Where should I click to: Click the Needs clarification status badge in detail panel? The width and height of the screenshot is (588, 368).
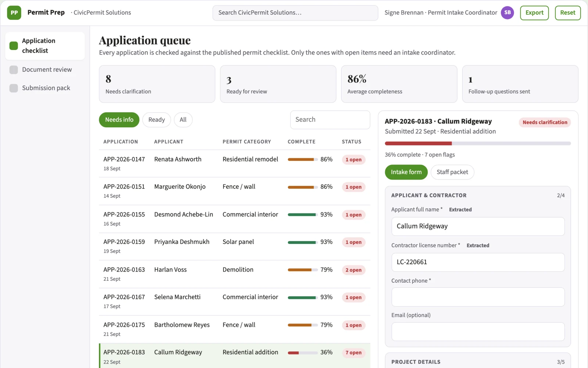(545, 123)
